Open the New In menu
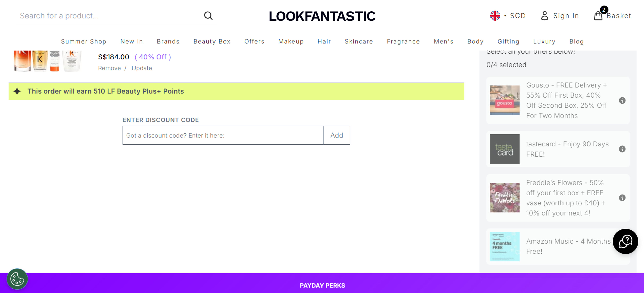The width and height of the screenshot is (644, 293). pyautogui.click(x=131, y=41)
